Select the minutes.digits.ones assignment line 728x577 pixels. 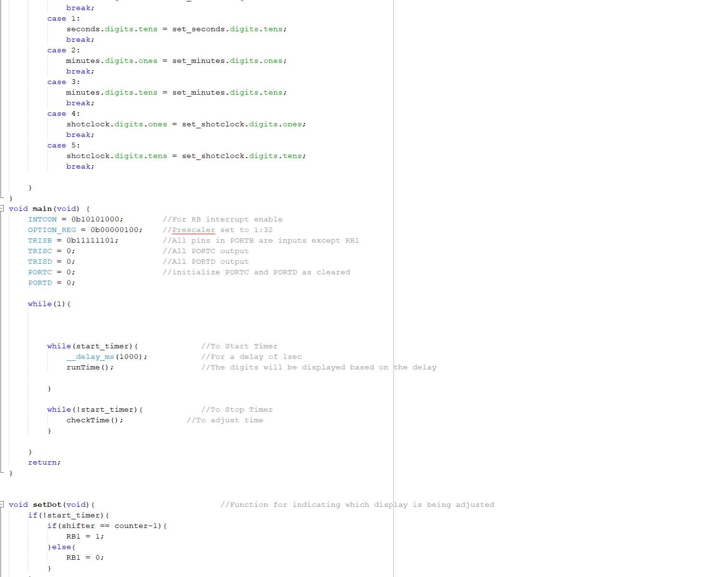pos(176,61)
